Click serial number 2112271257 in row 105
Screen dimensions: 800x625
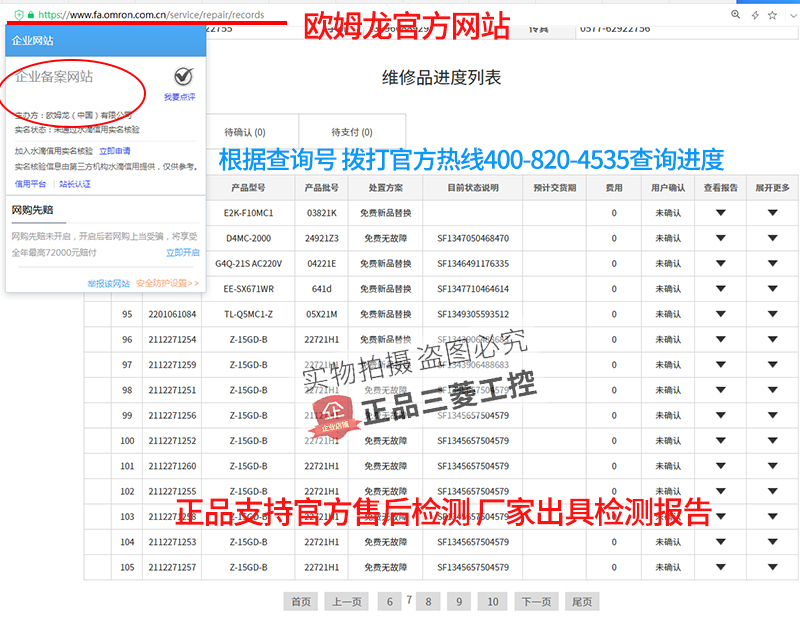[x=172, y=567]
